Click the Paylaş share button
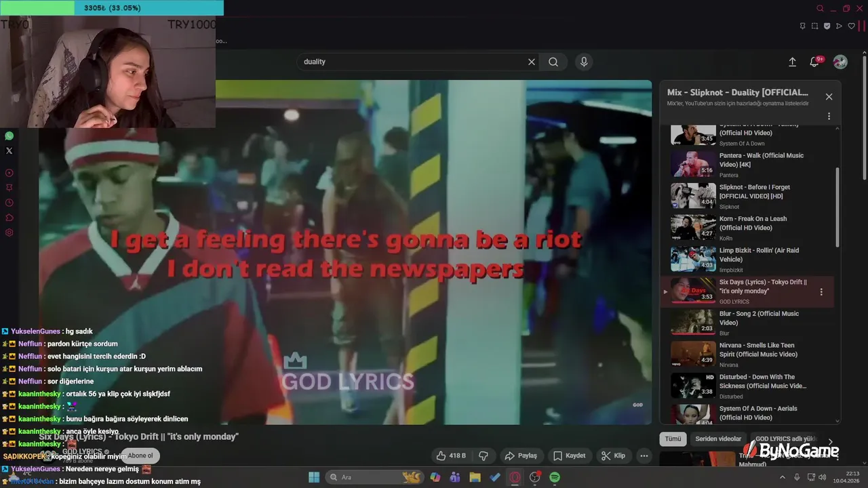 521,455
